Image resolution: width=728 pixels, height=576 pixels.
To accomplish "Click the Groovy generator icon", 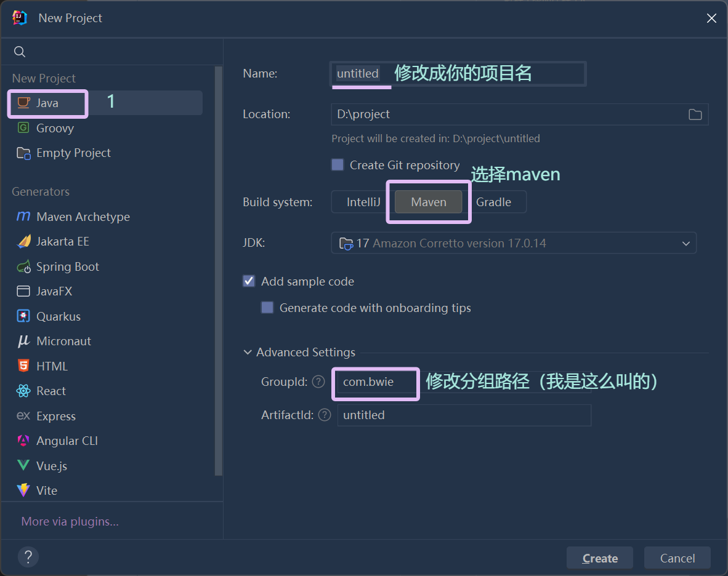I will pos(23,127).
